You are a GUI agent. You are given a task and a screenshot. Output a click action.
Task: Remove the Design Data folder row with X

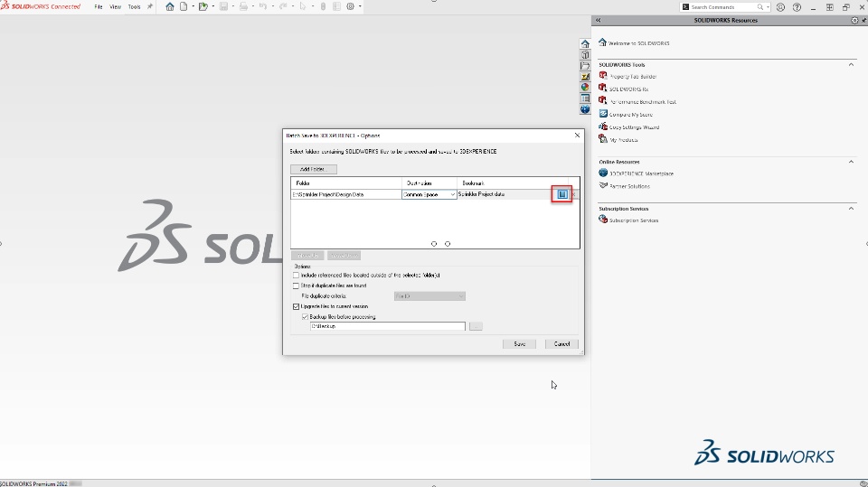pyautogui.click(x=574, y=194)
